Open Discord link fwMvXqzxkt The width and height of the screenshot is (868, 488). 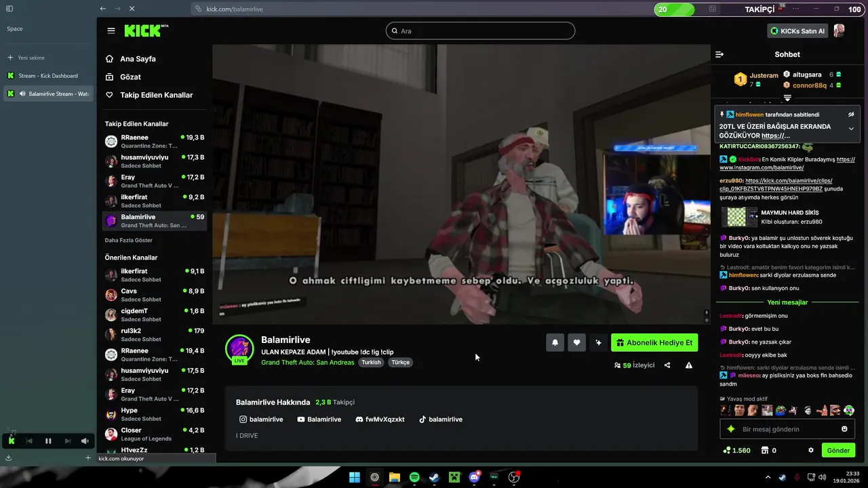point(380,420)
